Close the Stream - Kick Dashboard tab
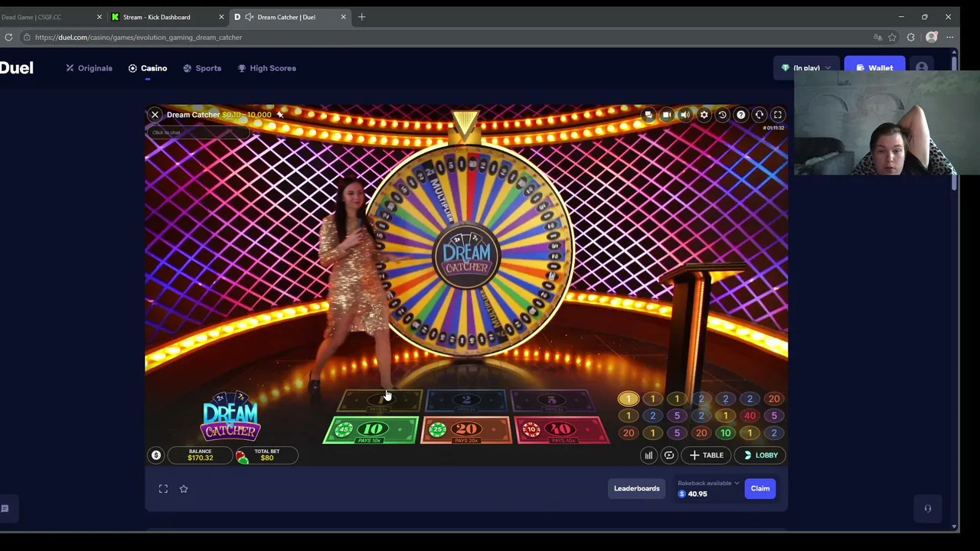The height and width of the screenshot is (551, 980). tap(221, 17)
